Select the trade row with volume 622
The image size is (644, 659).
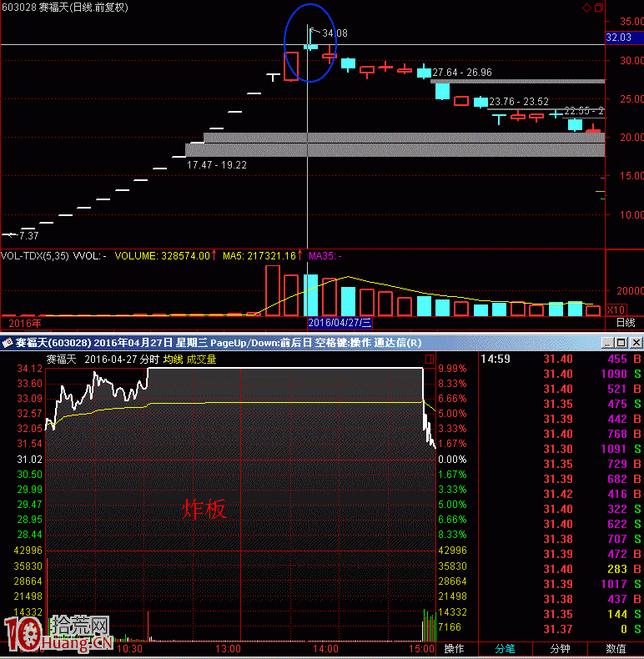coord(561,524)
